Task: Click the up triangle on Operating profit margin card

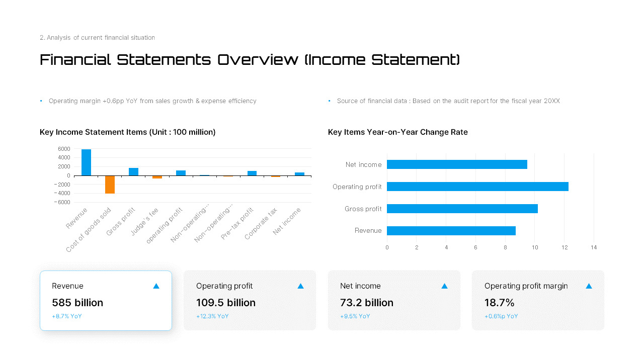Action: [x=589, y=286]
